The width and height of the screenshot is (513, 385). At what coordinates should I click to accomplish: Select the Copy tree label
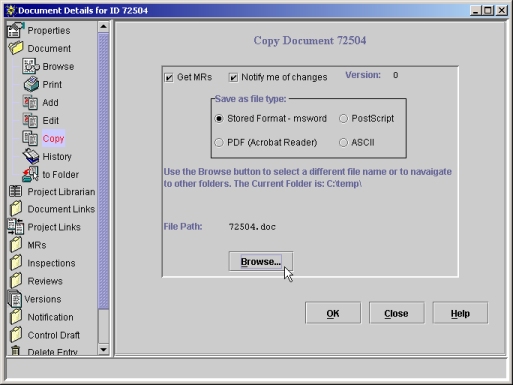click(53, 138)
